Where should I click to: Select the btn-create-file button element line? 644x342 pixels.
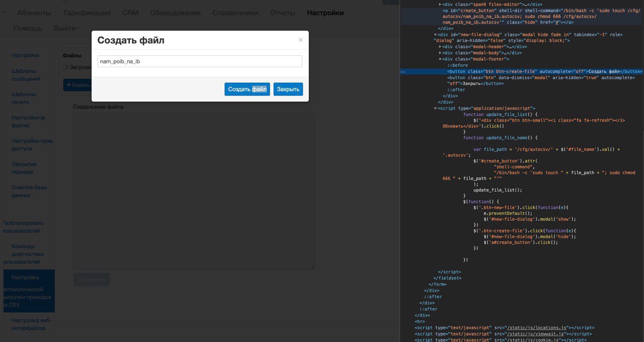[x=545, y=71]
